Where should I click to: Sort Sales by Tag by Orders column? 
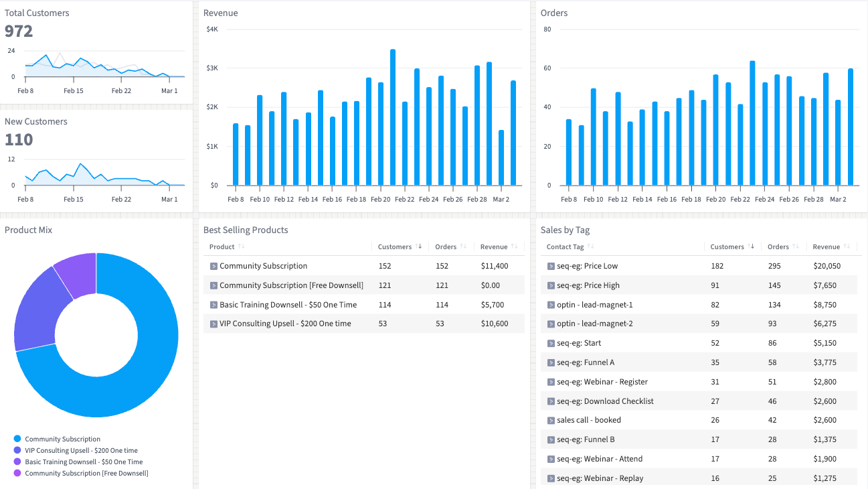[x=778, y=247]
